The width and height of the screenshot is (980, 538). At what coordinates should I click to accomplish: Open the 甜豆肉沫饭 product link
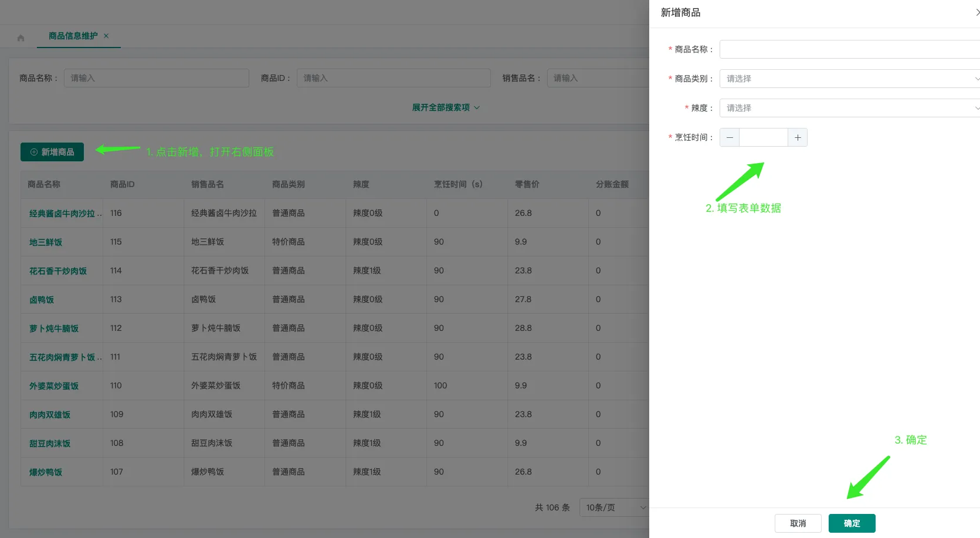click(x=50, y=444)
